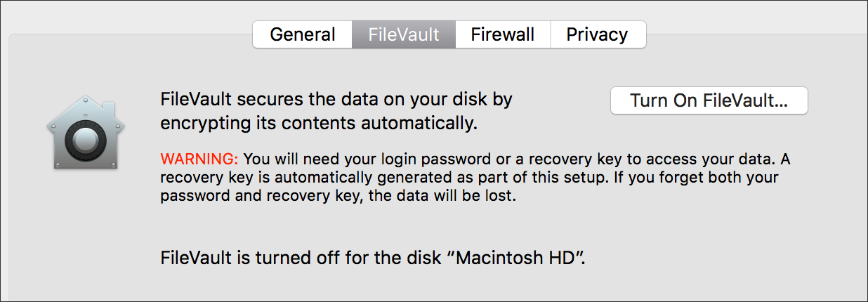Go to the Privacy tab
This screenshot has height=302, width=868.
pyautogui.click(x=597, y=34)
